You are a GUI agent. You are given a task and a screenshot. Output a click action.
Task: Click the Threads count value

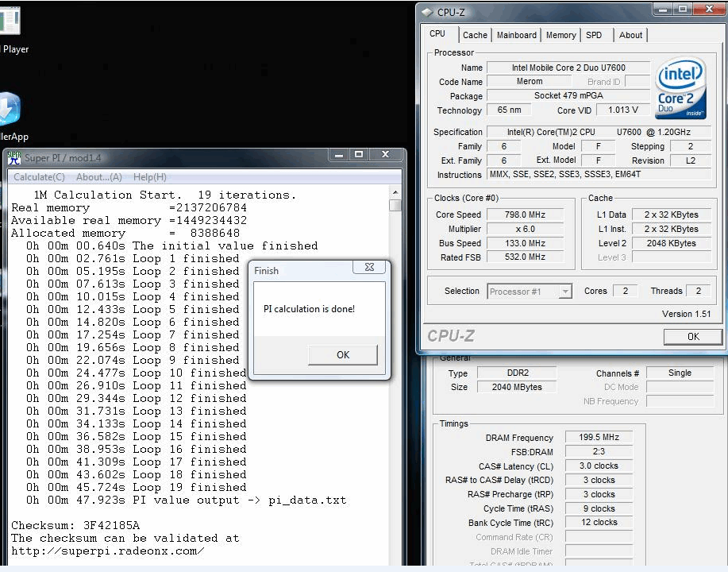(699, 291)
